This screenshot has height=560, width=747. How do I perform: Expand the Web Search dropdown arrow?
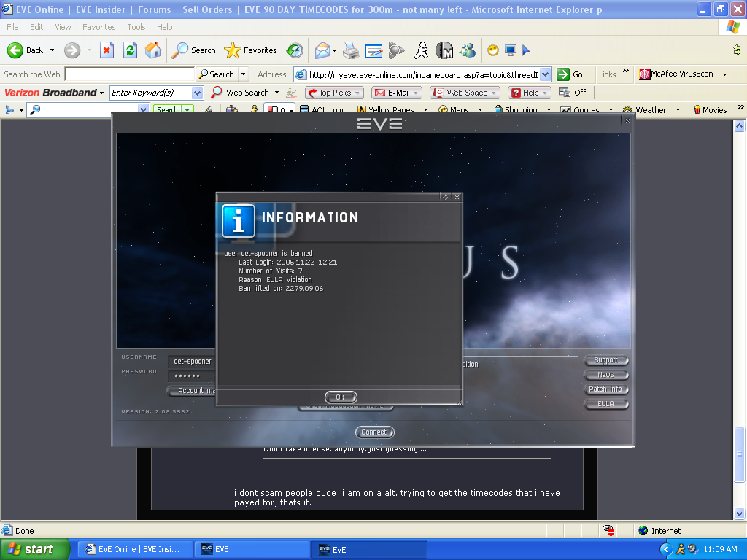point(276,93)
